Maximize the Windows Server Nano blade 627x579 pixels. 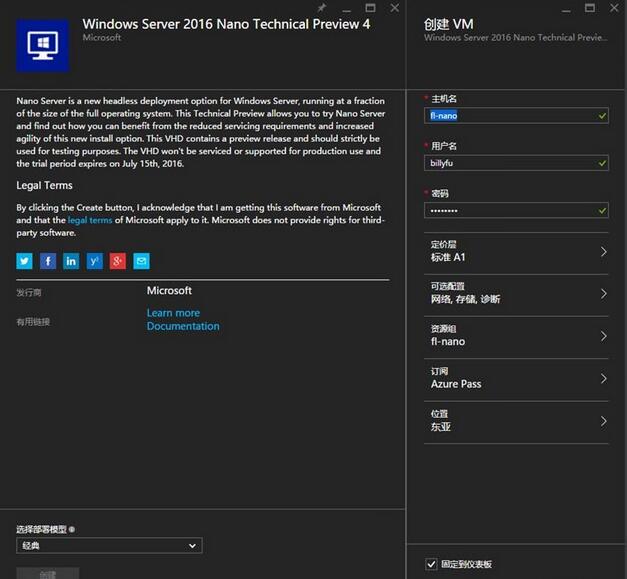tap(370, 8)
